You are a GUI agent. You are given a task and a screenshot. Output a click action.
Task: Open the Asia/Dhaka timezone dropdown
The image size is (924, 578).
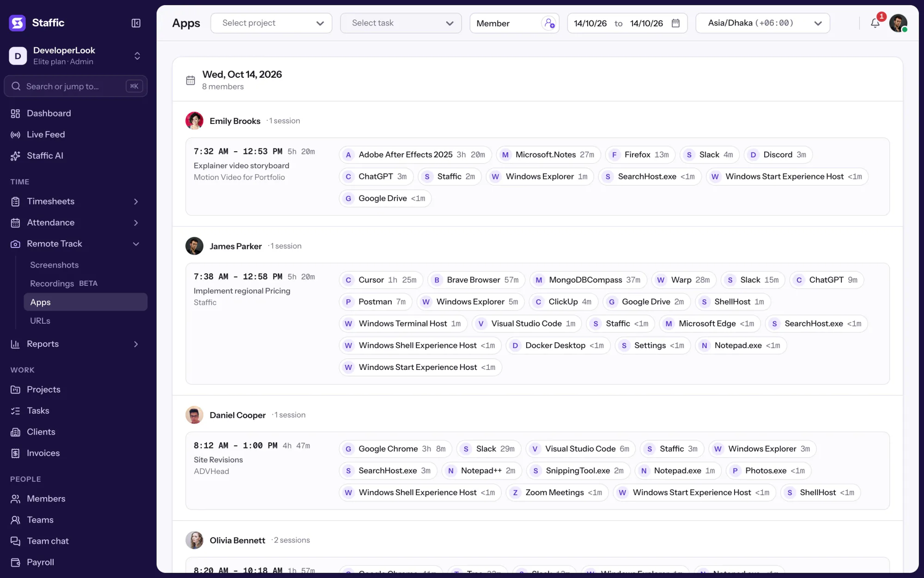tap(762, 23)
